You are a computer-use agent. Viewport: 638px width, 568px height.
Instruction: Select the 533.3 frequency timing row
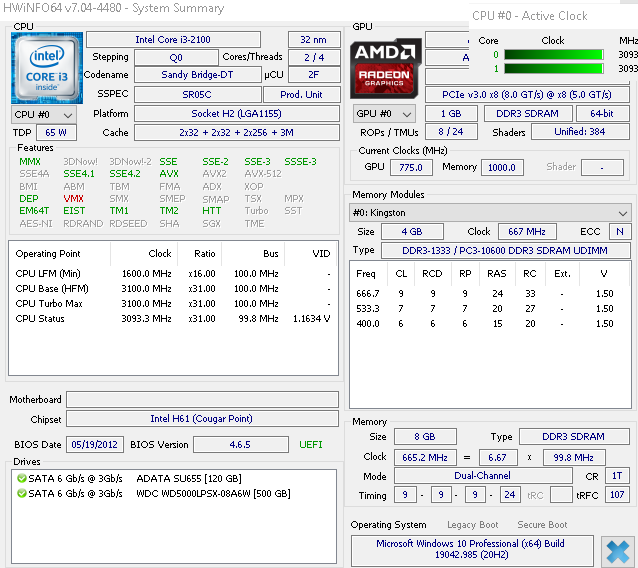(x=490, y=308)
